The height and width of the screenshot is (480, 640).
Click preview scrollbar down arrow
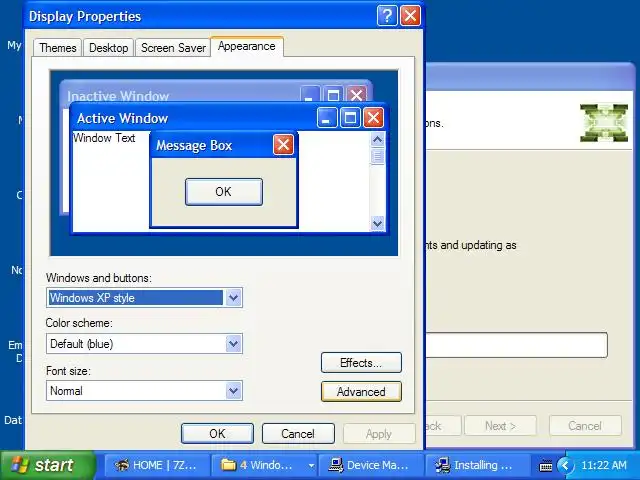click(378, 223)
